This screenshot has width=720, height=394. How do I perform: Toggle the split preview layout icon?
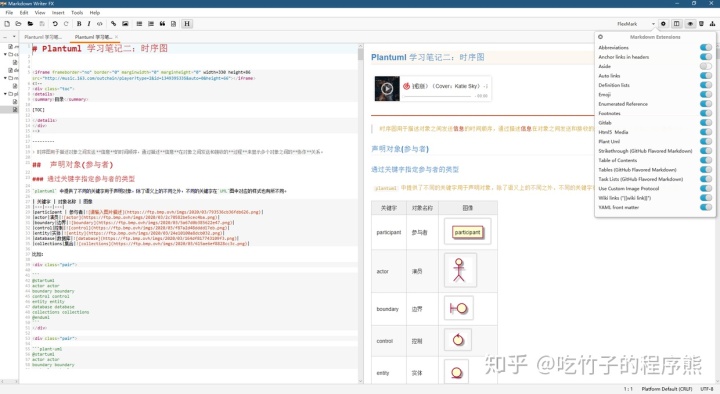676,24
